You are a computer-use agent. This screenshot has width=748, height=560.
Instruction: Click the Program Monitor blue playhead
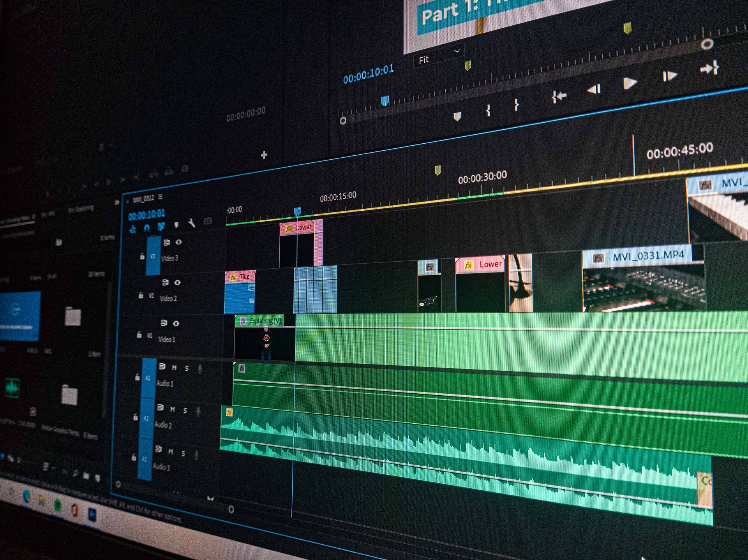coord(385,101)
